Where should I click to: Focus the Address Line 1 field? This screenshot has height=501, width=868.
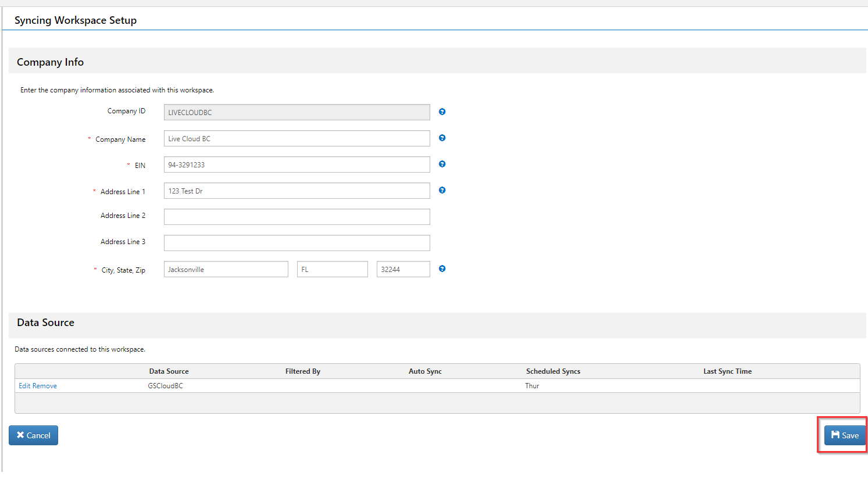(297, 191)
